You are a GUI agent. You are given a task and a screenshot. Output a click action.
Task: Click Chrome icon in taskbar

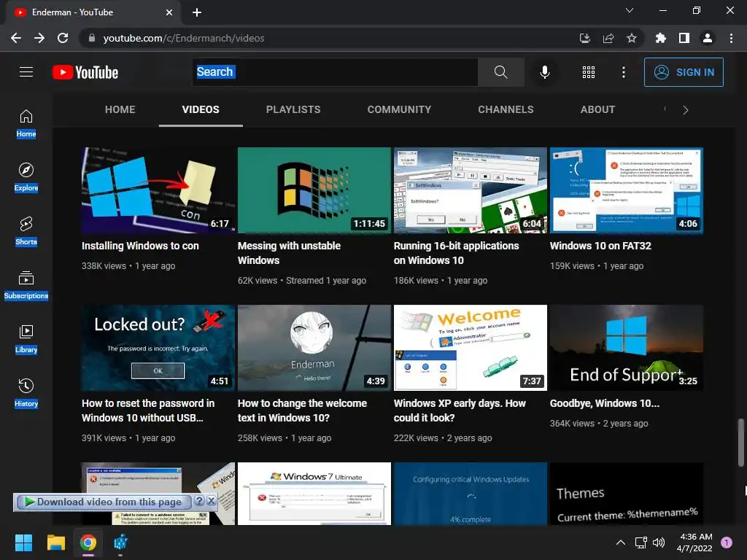(88, 542)
